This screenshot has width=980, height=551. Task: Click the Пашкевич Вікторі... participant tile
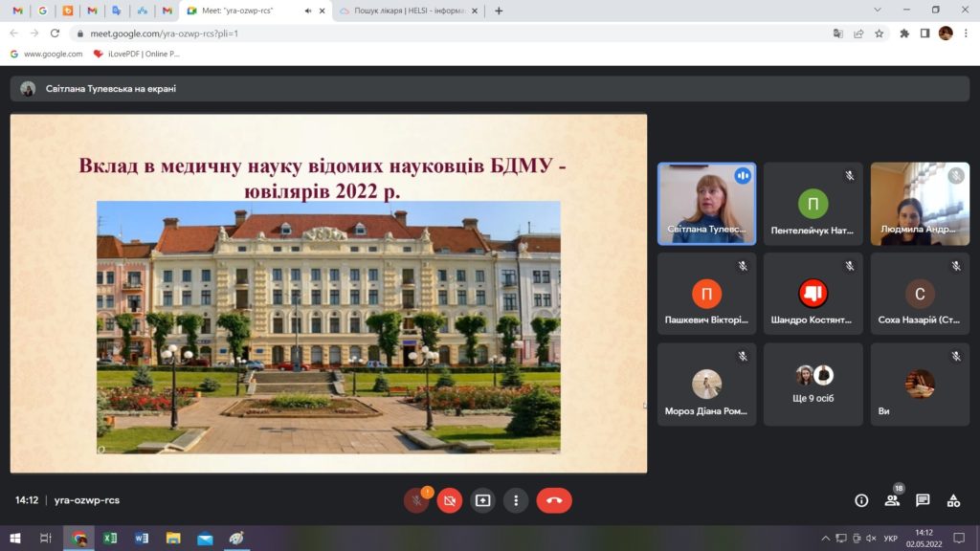[706, 294]
